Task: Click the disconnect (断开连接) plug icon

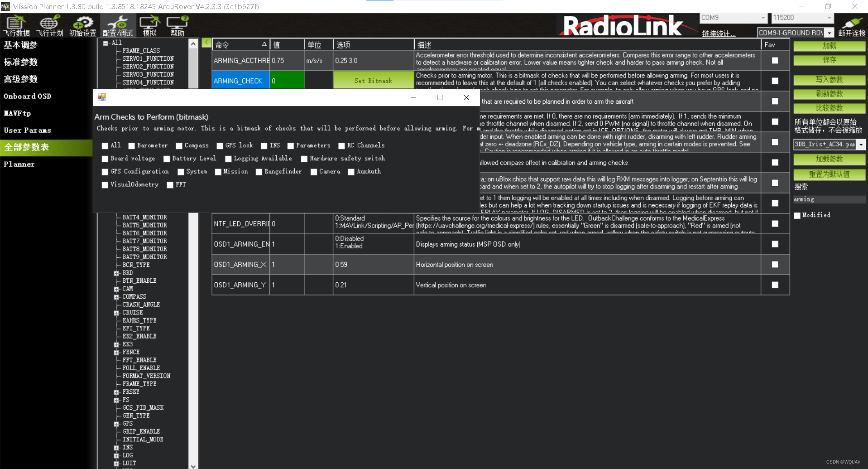Action: pos(852,26)
